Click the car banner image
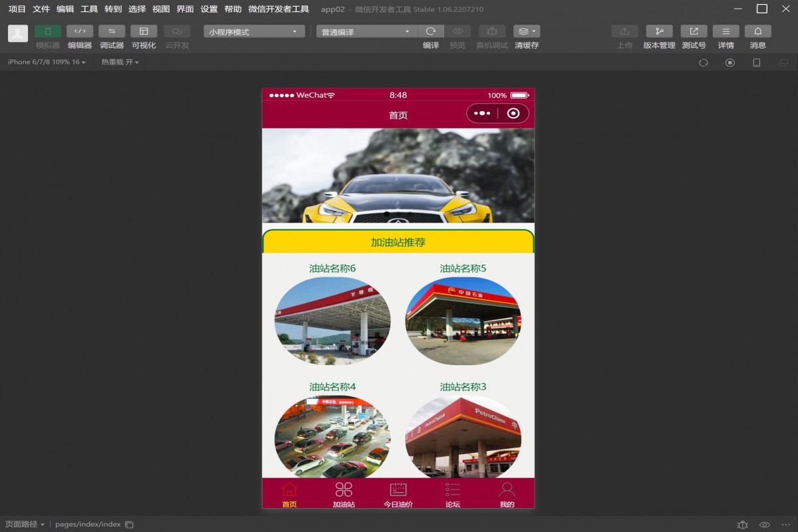Screen dimensions: 798x532 pos(398,176)
